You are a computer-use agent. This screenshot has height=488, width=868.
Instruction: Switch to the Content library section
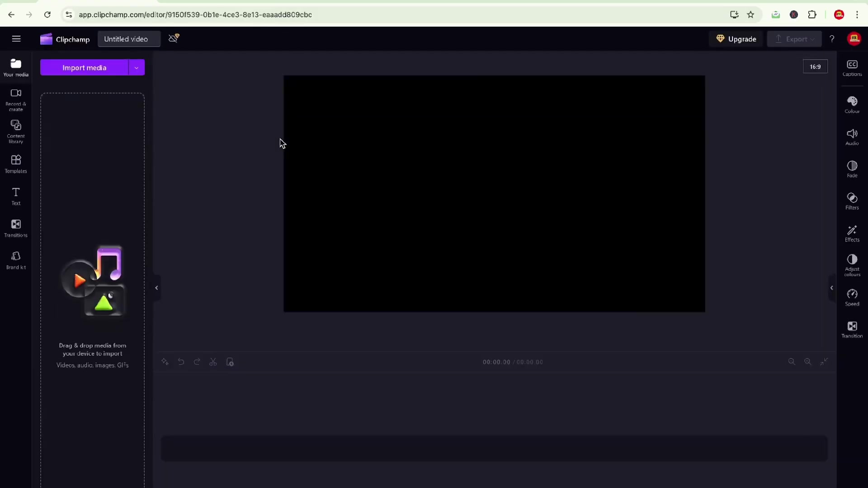(x=16, y=131)
